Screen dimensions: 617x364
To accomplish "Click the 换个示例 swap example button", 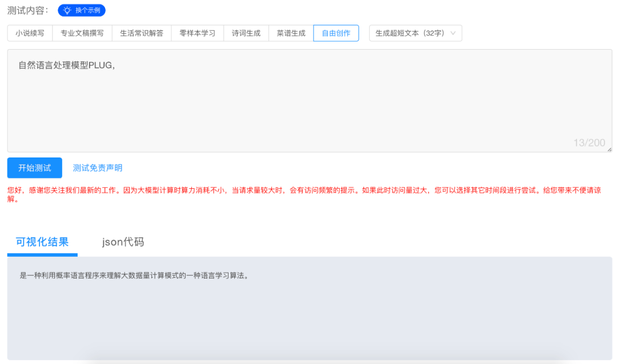I will 83,10.
